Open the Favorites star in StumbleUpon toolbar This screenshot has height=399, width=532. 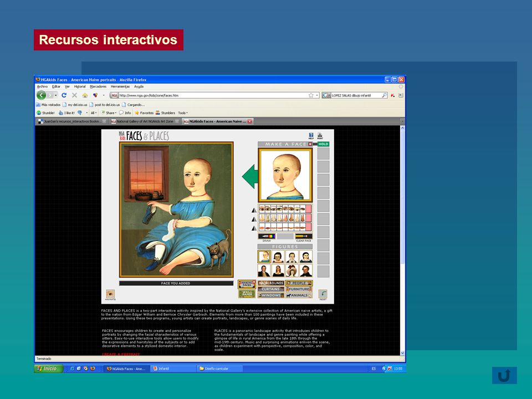[x=144, y=113]
